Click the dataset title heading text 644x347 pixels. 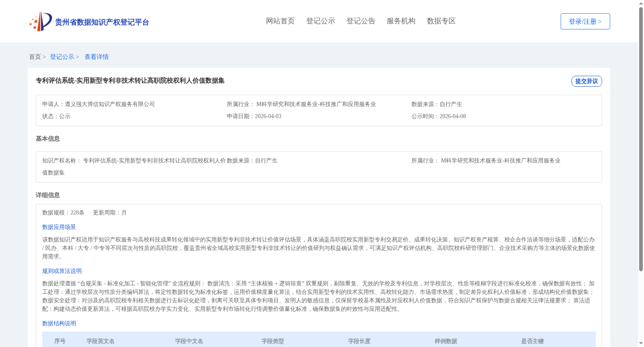[130, 81]
